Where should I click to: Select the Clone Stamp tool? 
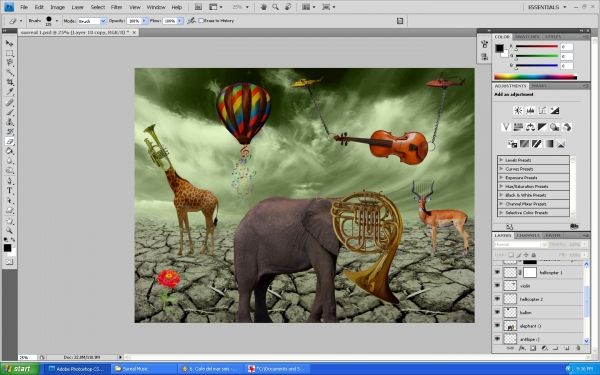pos(9,122)
